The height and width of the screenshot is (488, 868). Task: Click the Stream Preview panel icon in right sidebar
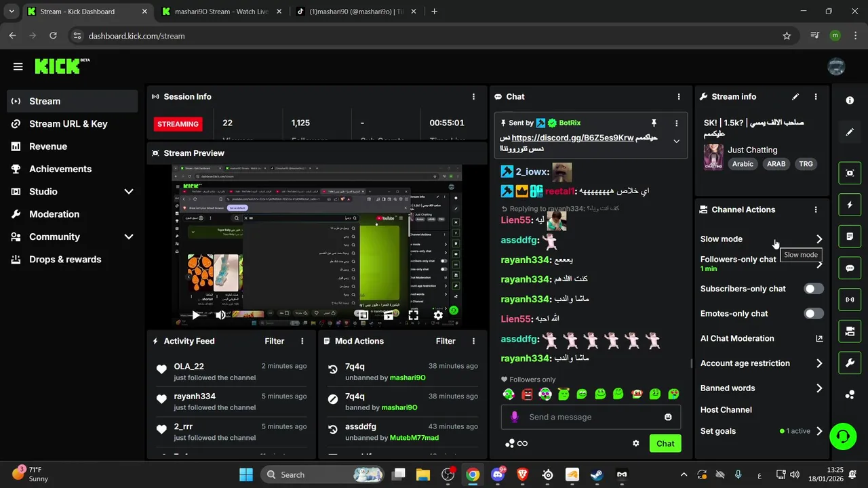point(850,173)
